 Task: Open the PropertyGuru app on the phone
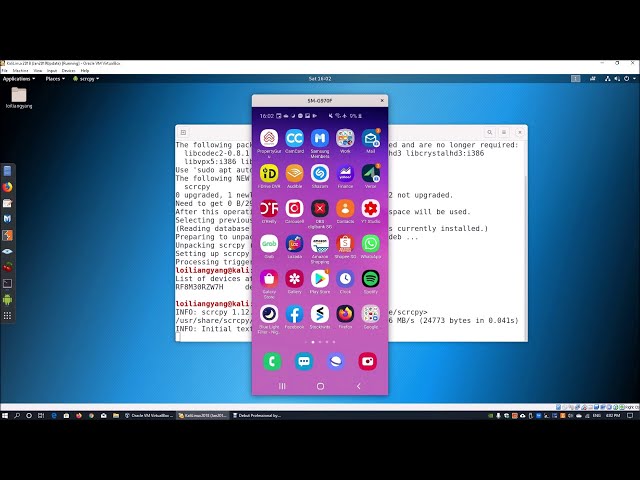click(269, 139)
